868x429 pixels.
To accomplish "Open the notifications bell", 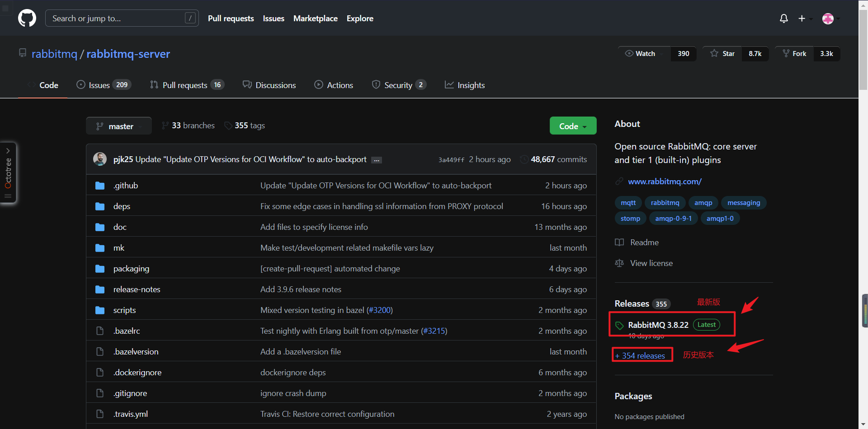I will (784, 19).
